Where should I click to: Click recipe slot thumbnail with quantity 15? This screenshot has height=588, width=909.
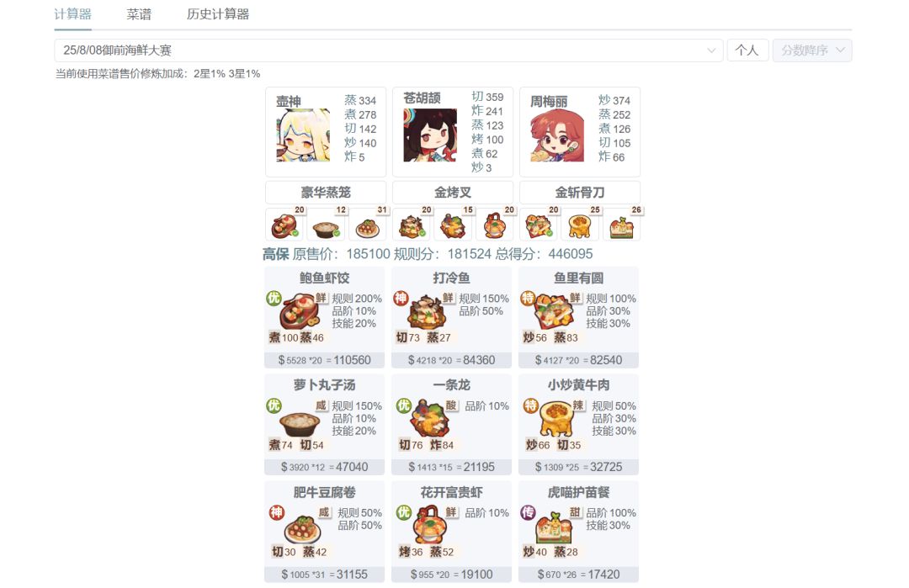[x=454, y=225]
